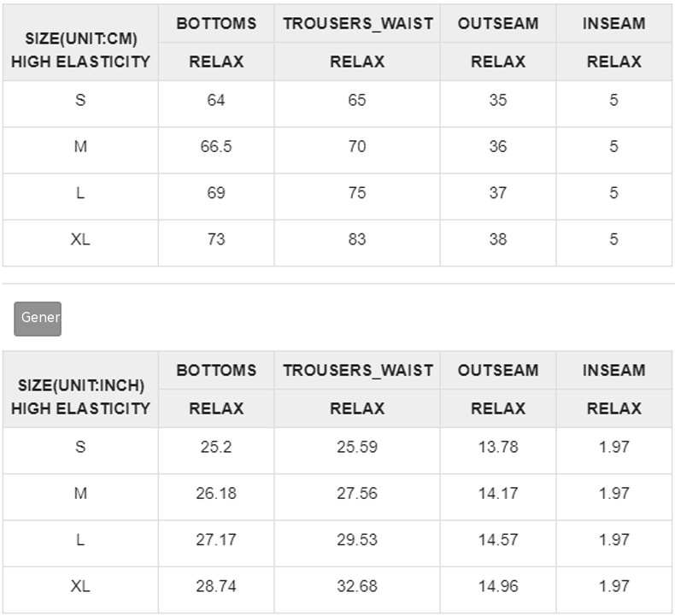The height and width of the screenshot is (616, 675).
Task: Click OUTSEAM header in the CM table
Action: pos(498,24)
